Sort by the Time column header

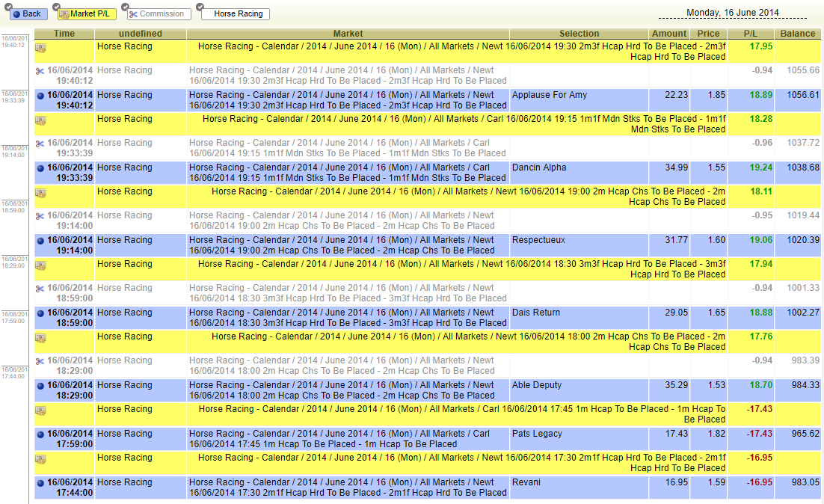click(x=64, y=34)
